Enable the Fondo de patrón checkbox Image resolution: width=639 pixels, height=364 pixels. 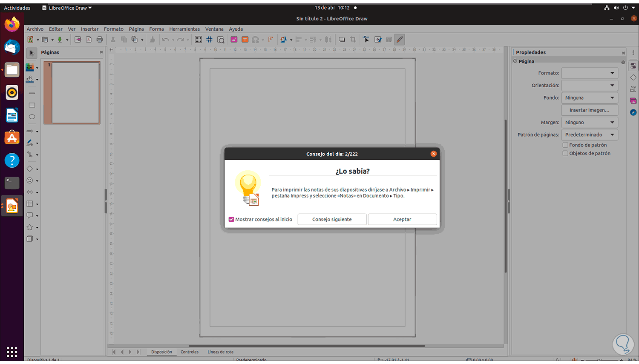565,145
